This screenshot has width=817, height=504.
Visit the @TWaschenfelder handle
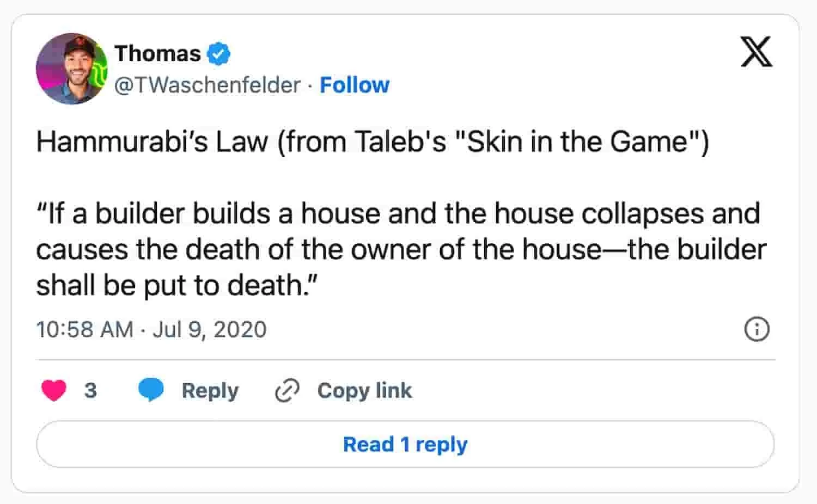click(x=207, y=85)
